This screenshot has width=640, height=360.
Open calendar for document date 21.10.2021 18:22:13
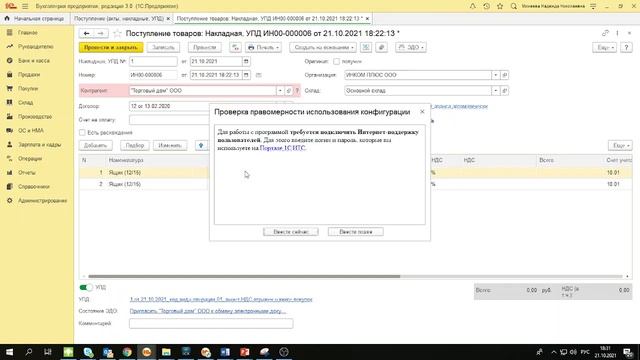[x=246, y=75]
